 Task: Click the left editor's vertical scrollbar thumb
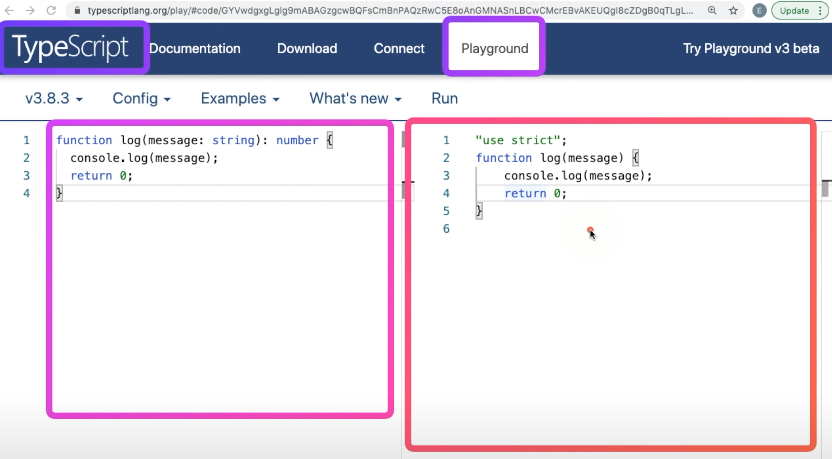[403, 140]
